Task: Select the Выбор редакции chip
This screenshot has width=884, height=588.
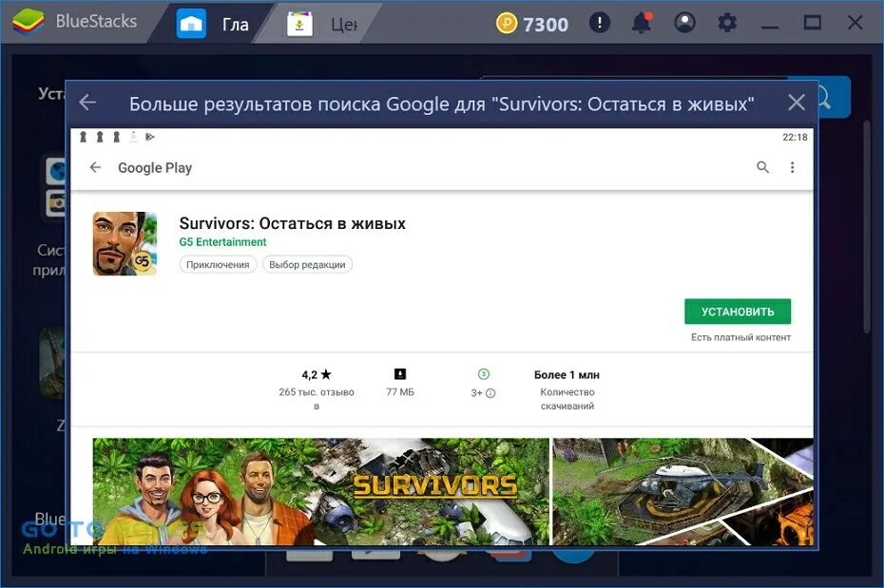Action: [x=307, y=264]
